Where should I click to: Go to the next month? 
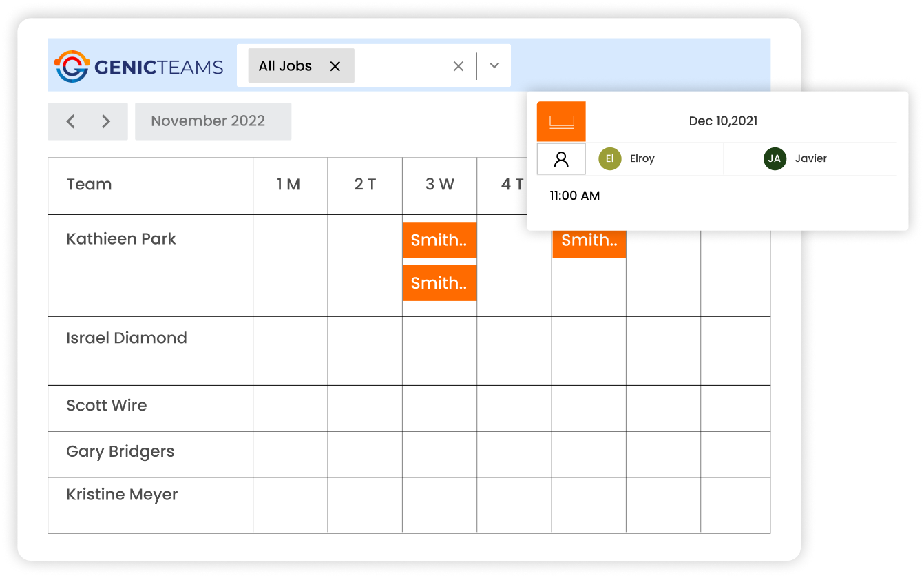click(106, 121)
